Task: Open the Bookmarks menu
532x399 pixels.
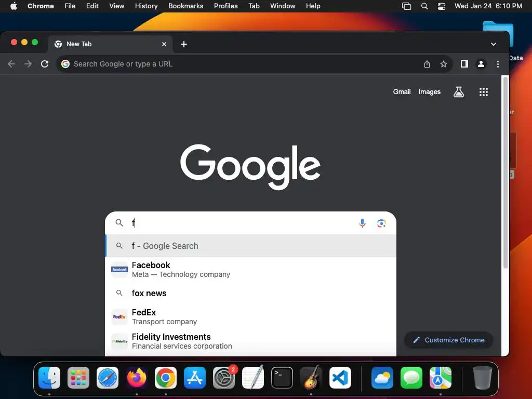Action: [185, 6]
